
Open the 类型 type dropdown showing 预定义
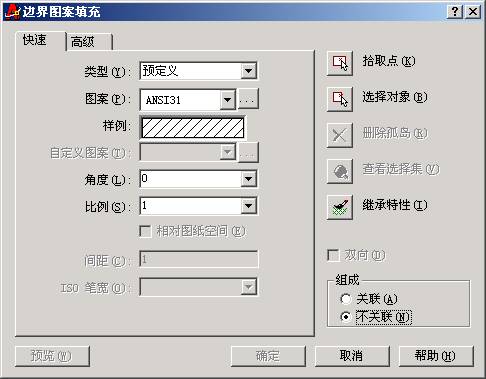[198, 71]
